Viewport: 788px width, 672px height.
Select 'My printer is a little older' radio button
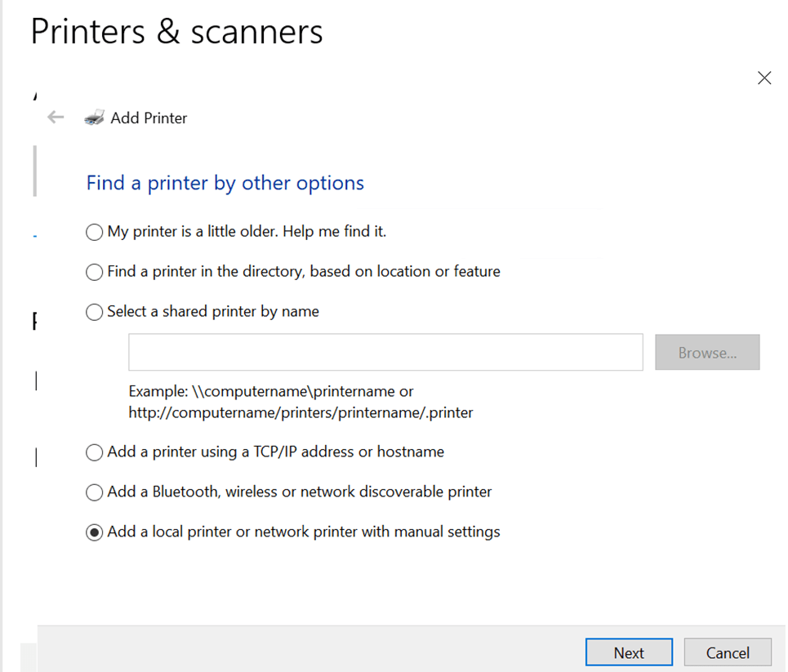click(95, 233)
